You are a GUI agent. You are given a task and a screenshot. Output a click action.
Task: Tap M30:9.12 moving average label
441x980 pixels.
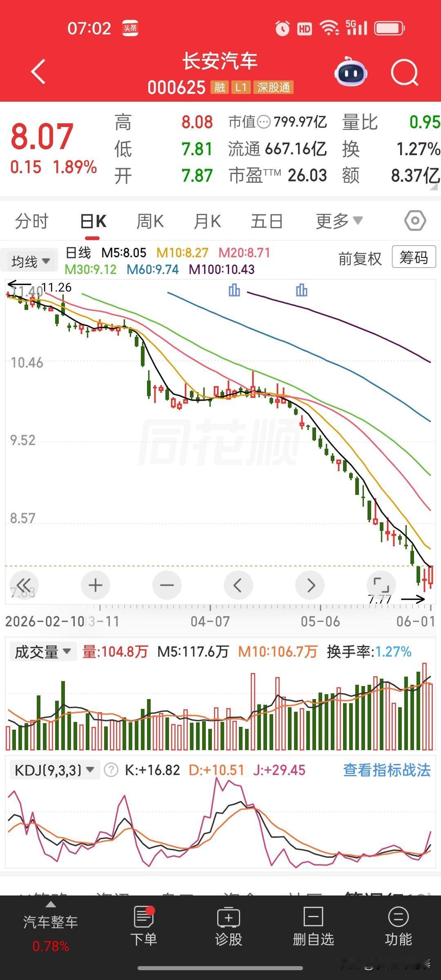(91, 269)
